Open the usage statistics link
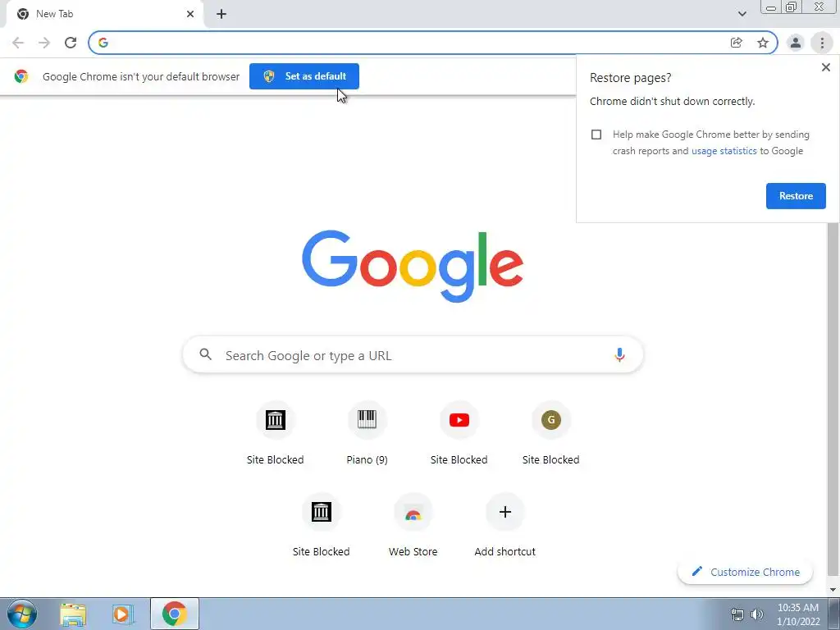The image size is (840, 630). (724, 151)
